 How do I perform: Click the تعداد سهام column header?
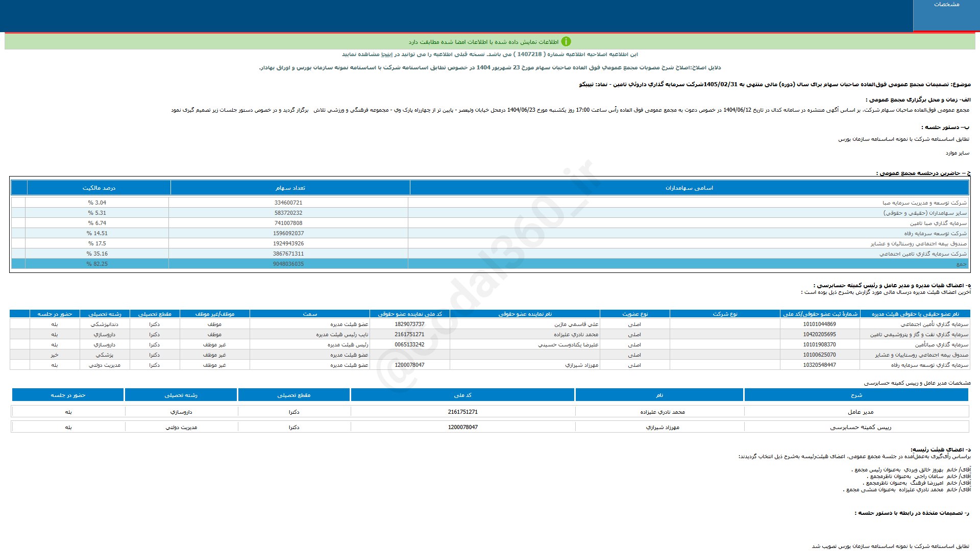coord(290,188)
